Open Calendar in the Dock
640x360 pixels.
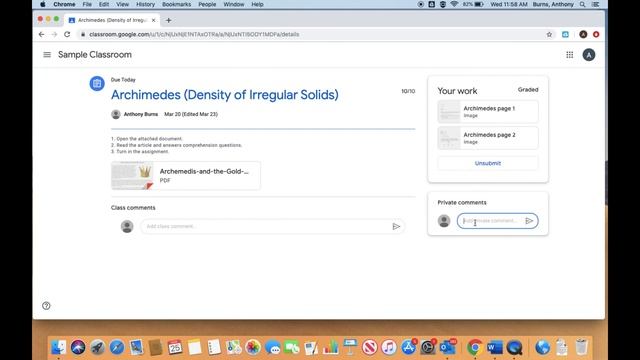coord(175,347)
